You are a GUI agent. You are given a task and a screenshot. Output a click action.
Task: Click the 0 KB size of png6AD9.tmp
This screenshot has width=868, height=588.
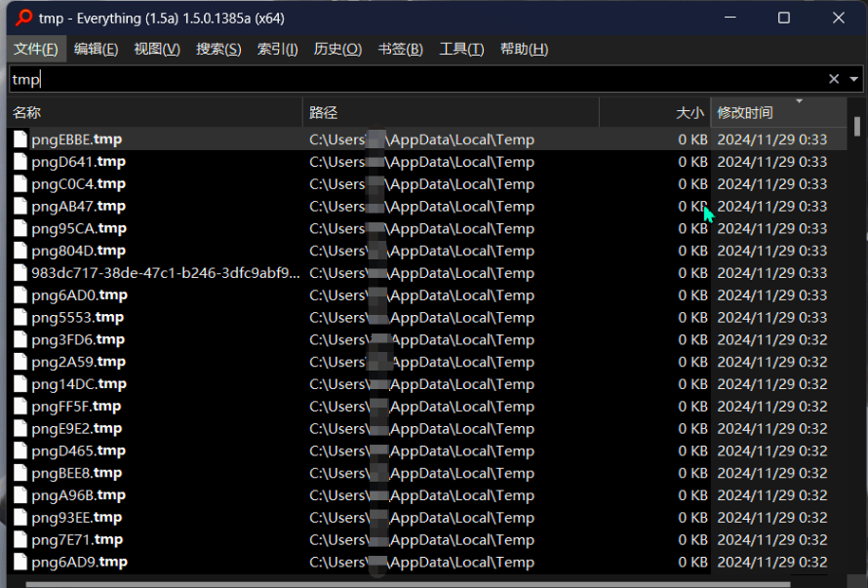692,562
